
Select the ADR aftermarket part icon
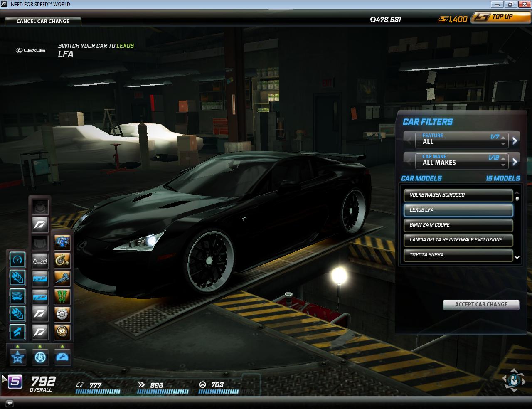(x=40, y=261)
